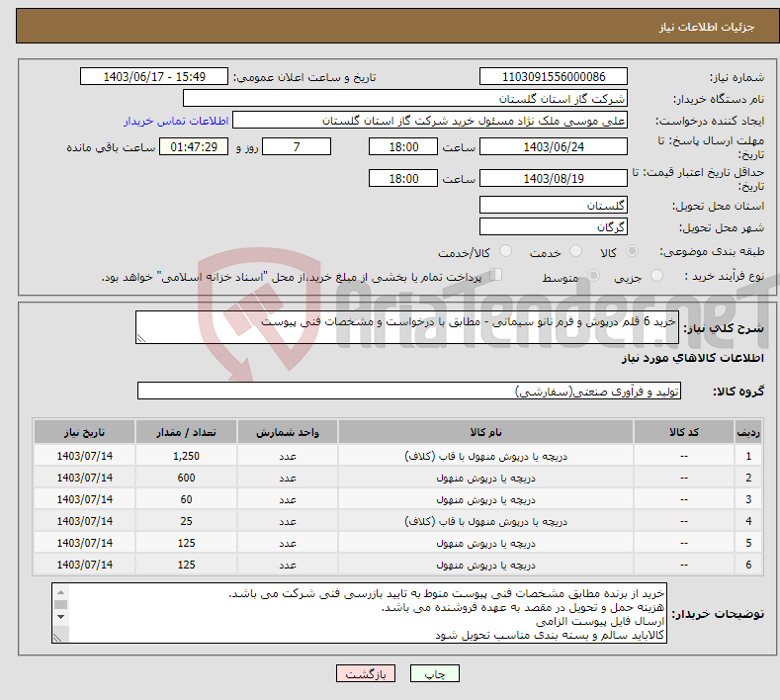The height and width of the screenshot is (700, 780).
Task: Click the کد کالا column header
Action: click(684, 432)
